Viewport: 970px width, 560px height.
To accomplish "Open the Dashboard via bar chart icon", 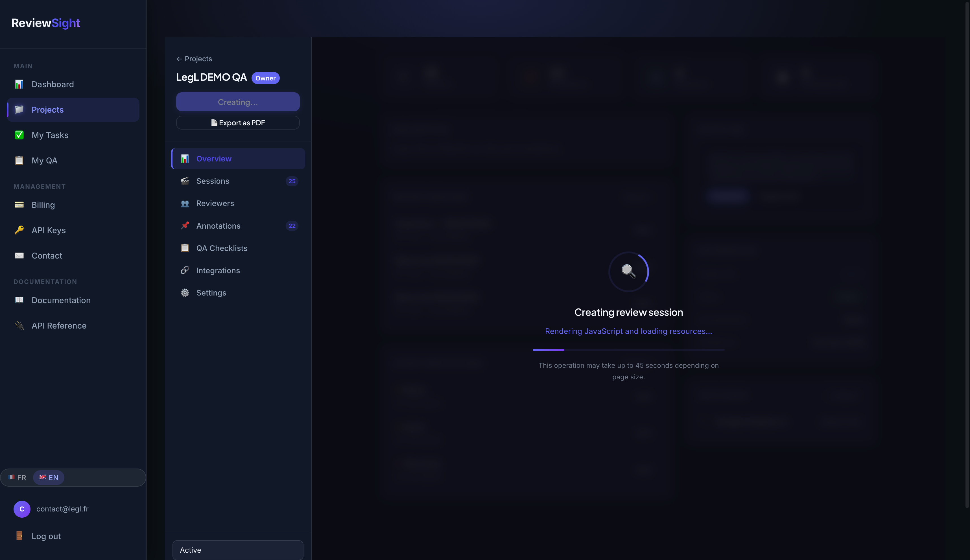I will point(19,84).
